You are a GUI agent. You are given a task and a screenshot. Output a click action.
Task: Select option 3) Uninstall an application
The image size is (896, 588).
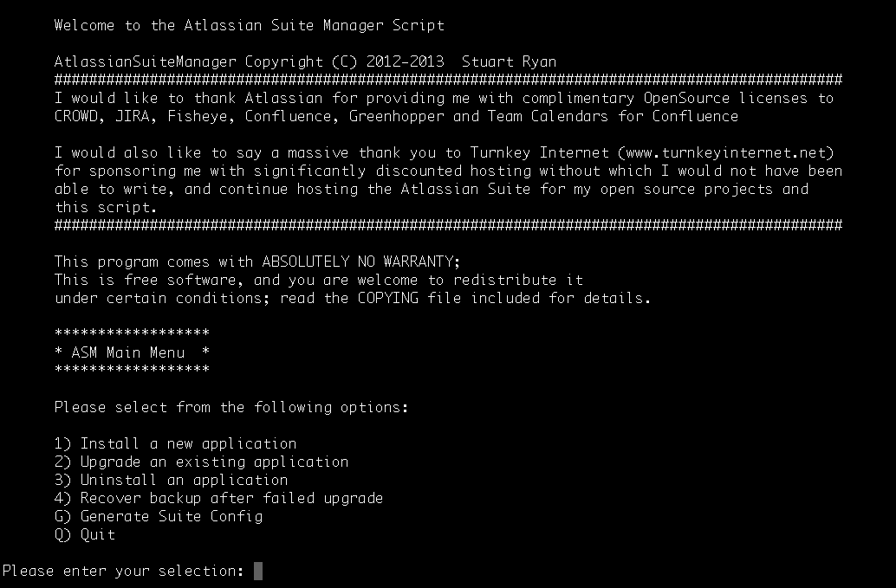171,481
